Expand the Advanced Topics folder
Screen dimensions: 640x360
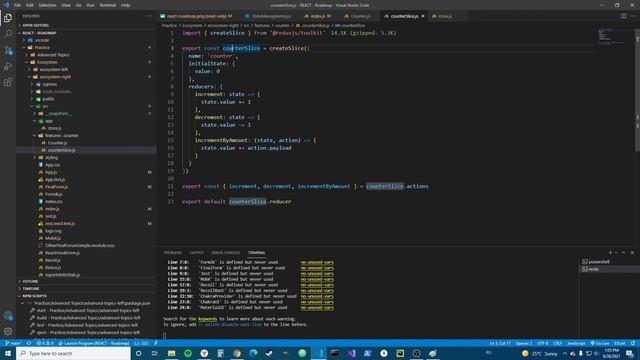[53, 55]
